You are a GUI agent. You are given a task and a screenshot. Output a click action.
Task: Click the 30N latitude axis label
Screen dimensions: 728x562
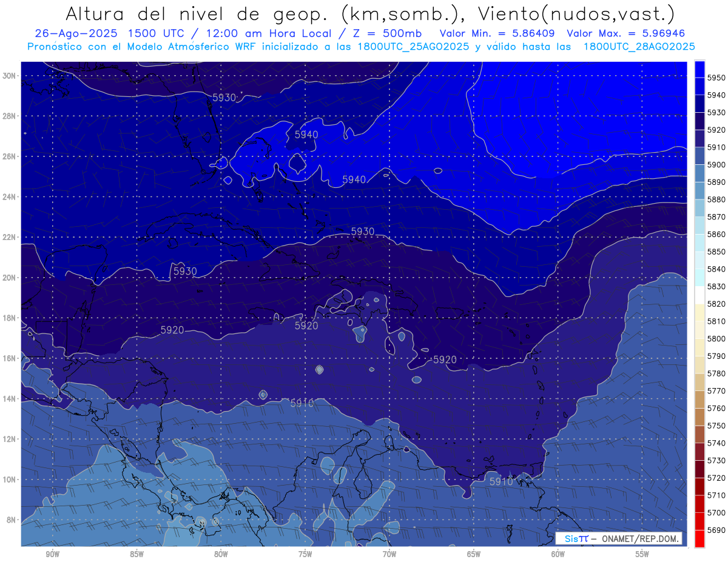coord(10,76)
